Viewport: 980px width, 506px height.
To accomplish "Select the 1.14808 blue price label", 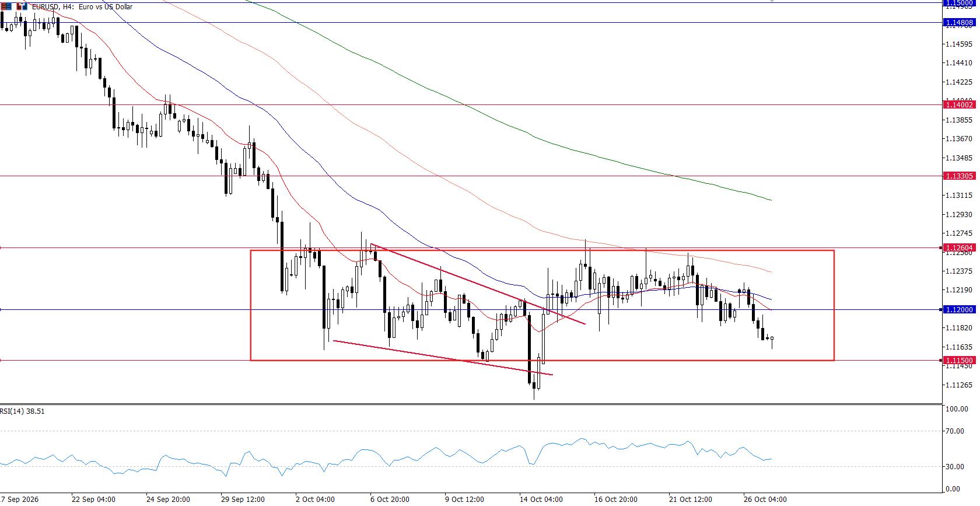I will coord(959,23).
